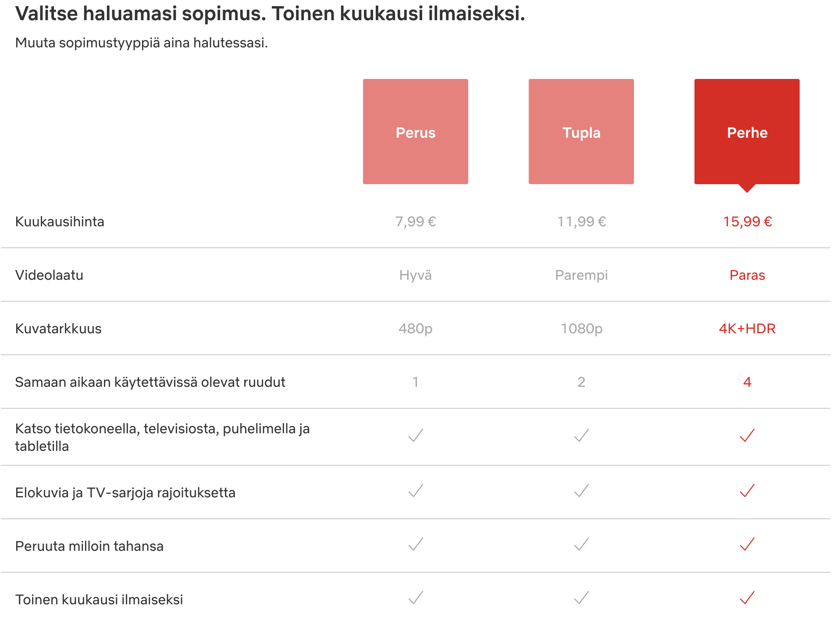Select the highlighted Perhe plan box

point(747,131)
